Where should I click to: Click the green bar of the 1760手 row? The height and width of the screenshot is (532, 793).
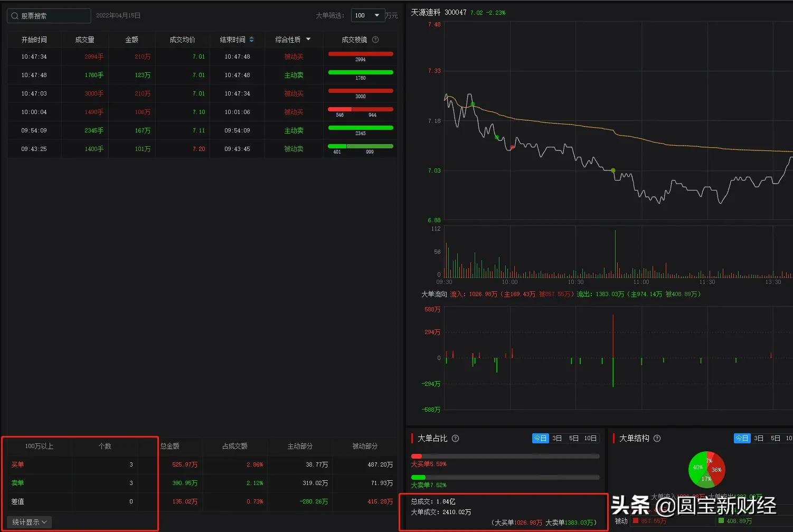coord(361,72)
